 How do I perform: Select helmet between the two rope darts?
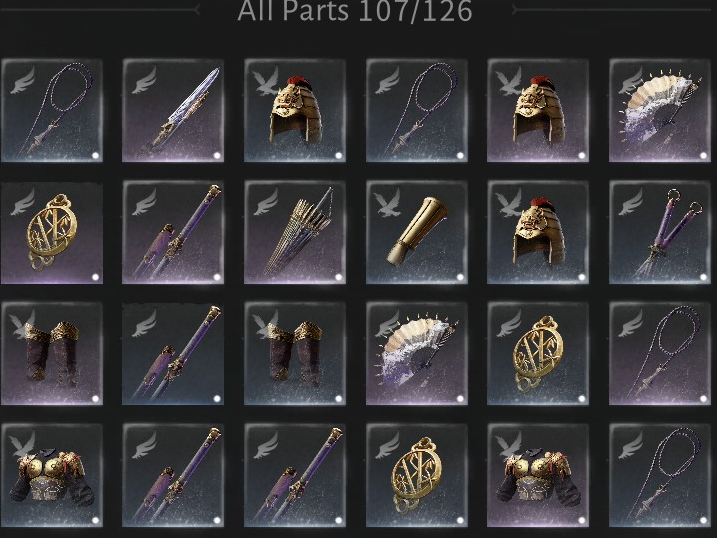[295, 110]
